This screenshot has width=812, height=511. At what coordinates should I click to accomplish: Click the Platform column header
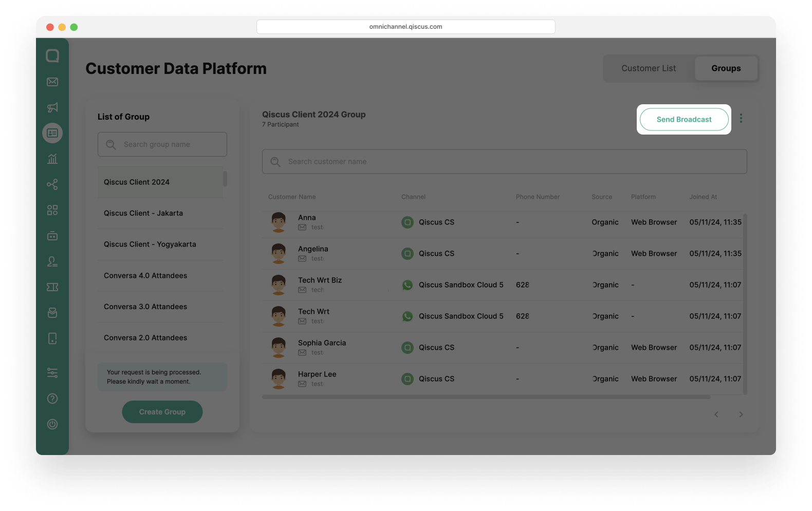[643, 197]
